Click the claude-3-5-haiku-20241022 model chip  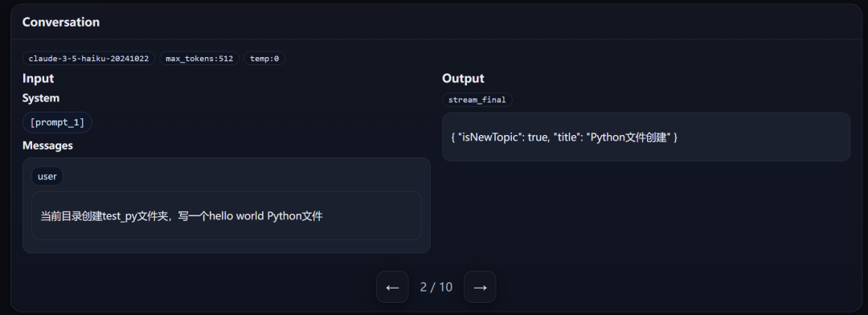point(88,58)
